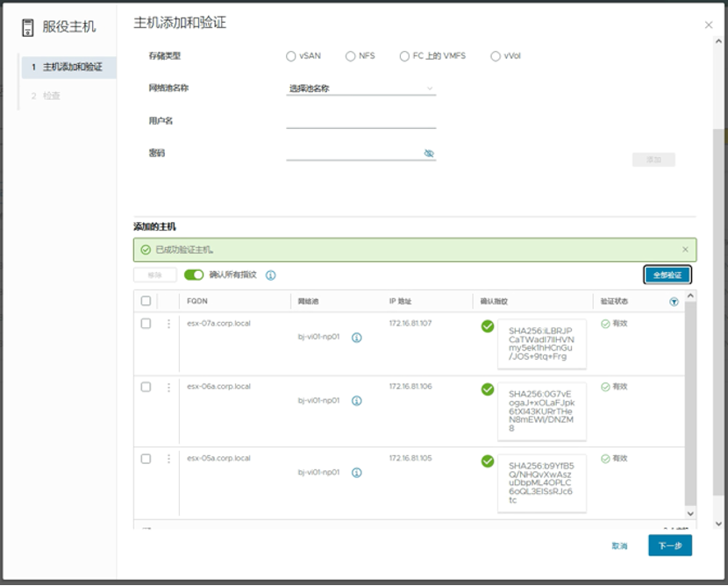Close the 服役主机 dialog
The image size is (728, 586).
(x=709, y=25)
